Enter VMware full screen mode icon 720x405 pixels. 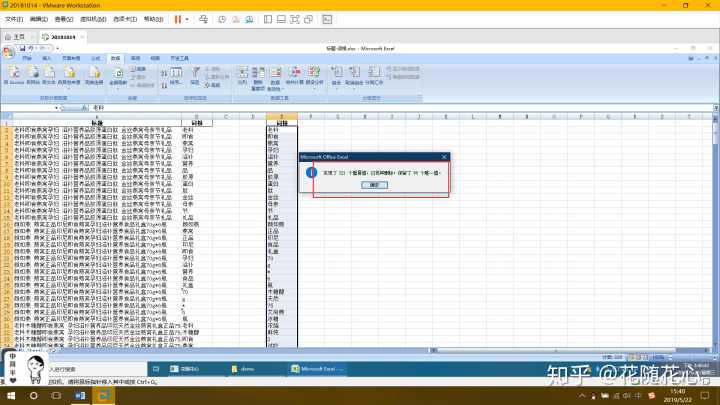295,19
